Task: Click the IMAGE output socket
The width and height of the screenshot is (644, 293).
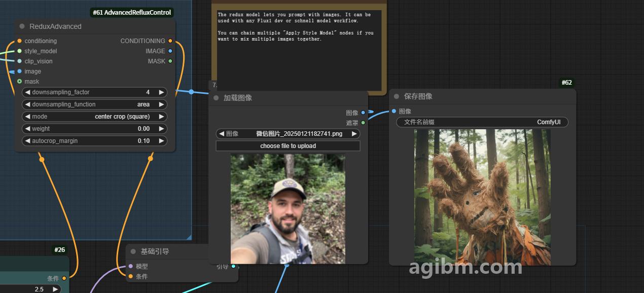Action: point(170,51)
